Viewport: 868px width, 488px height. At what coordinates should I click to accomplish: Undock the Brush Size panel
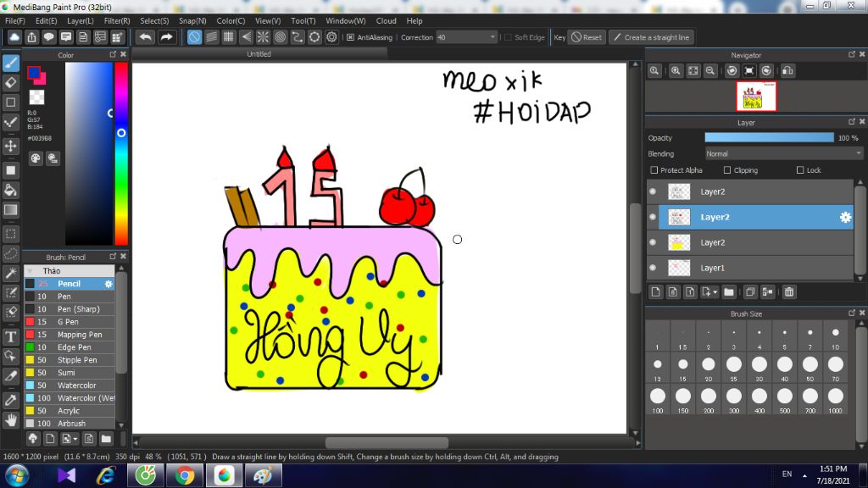[852, 313]
